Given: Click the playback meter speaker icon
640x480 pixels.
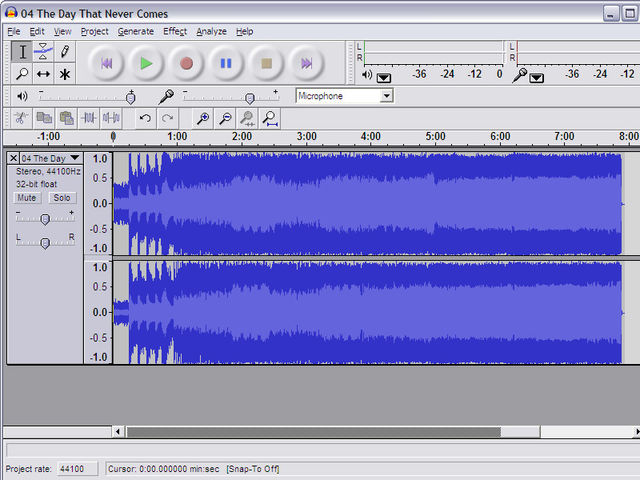Looking at the screenshot, I should 367,75.
